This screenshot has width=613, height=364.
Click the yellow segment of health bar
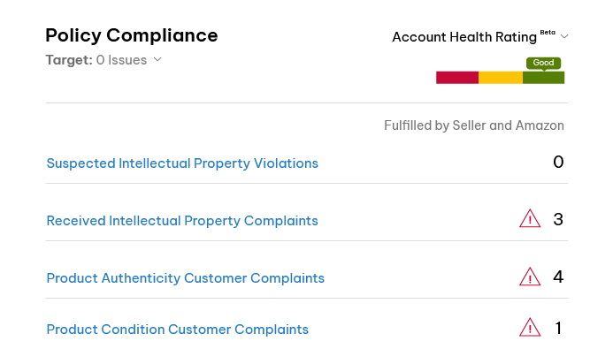tap(501, 78)
